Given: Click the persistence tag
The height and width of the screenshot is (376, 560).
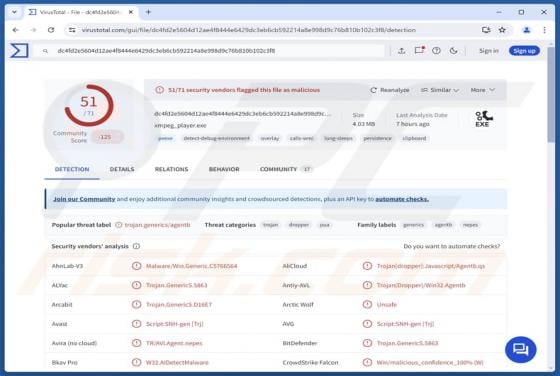Looking at the screenshot, I should coord(377,138).
